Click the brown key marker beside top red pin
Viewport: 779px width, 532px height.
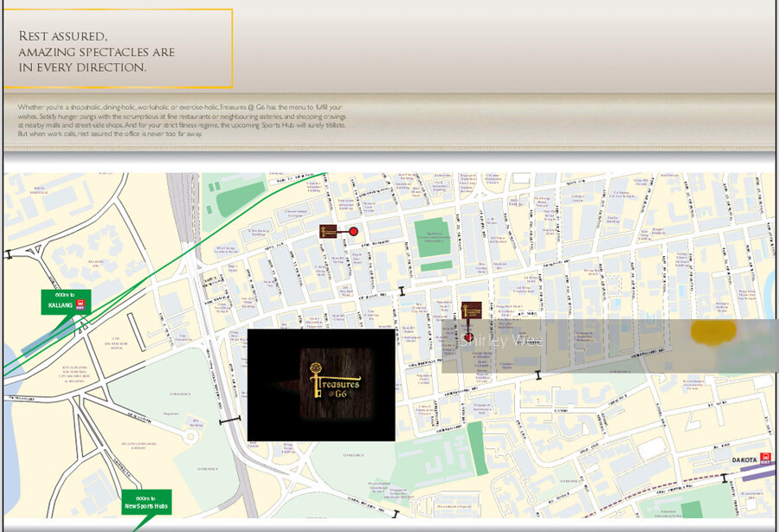click(x=329, y=231)
